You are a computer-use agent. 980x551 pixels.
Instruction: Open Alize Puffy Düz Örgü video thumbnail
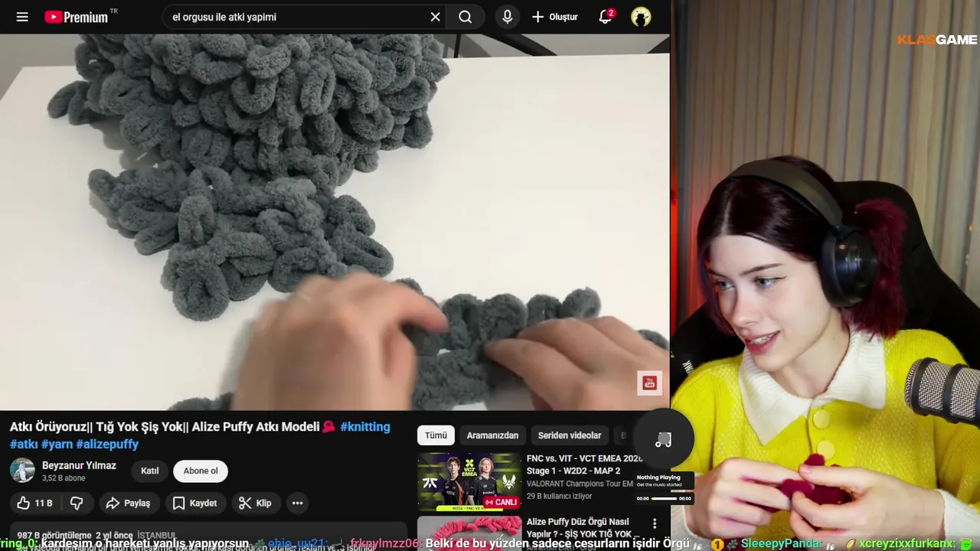pyautogui.click(x=469, y=533)
